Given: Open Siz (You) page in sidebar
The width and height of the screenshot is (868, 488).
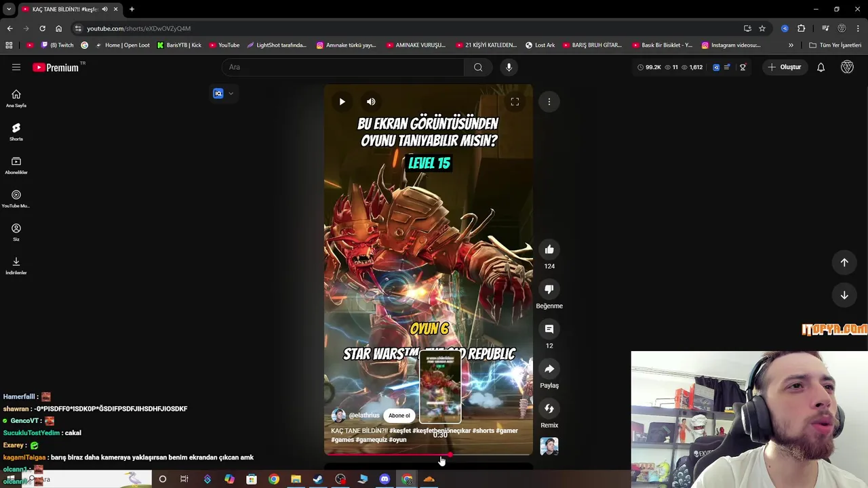Looking at the screenshot, I should tap(16, 232).
